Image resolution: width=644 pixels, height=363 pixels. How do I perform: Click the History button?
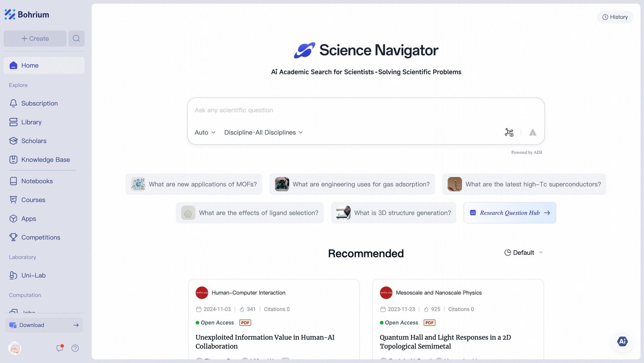615,17
